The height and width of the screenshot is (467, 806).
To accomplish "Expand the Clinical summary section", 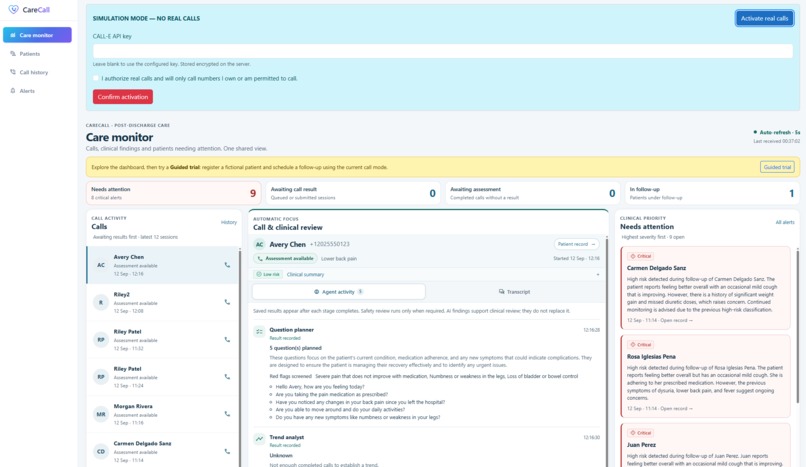I will [x=428, y=274].
